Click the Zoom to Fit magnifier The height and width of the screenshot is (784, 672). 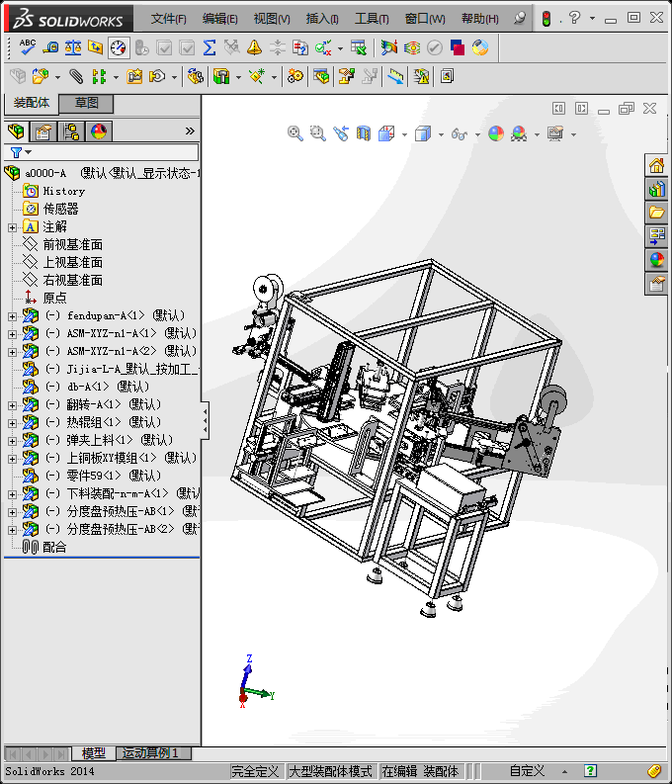click(294, 133)
